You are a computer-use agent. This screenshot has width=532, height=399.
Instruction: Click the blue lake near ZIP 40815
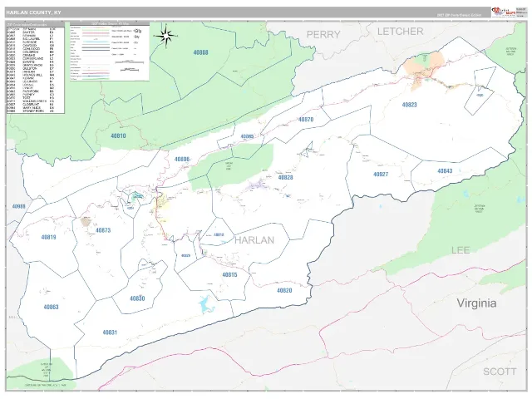point(206,303)
